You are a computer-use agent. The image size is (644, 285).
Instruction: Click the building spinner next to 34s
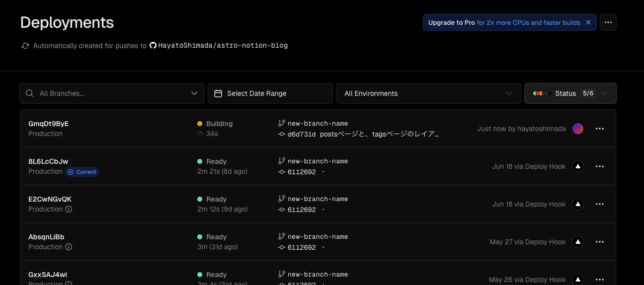tap(200, 134)
